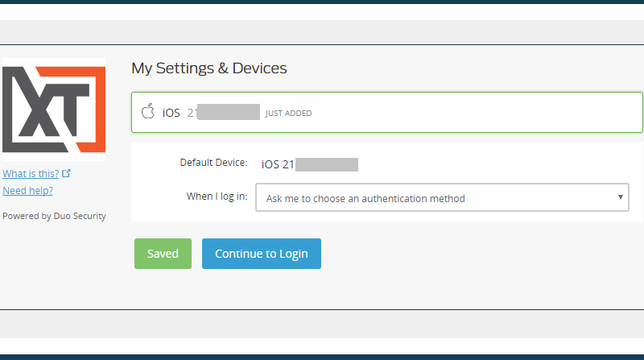The image size is (644, 360).
Task: Click the XT logo image
Action: coord(54,109)
